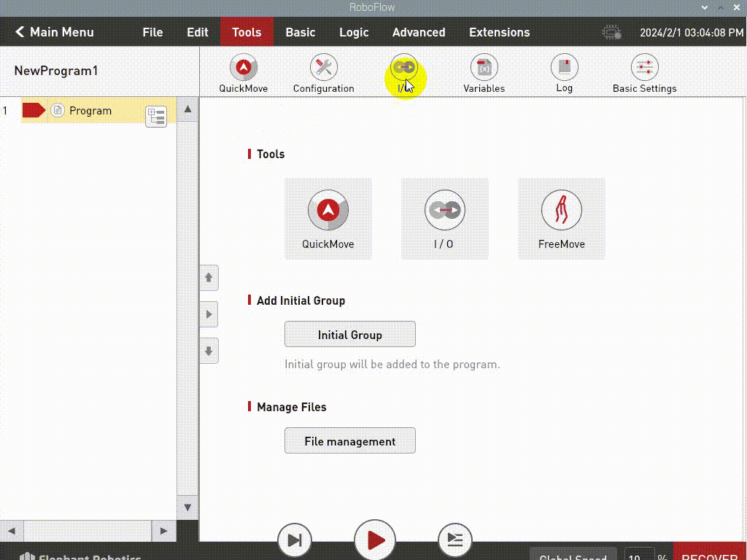Image resolution: width=747 pixels, height=560 pixels.
Task: Run the program with the play button
Action: pos(375,540)
